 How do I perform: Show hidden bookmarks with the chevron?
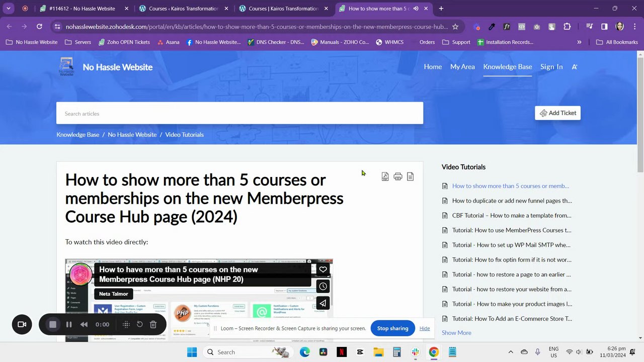pyautogui.click(x=579, y=42)
